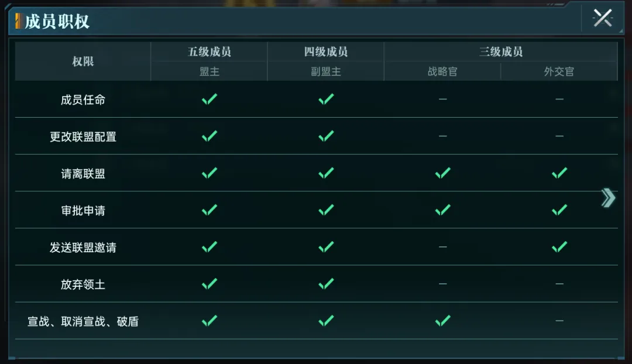This screenshot has width=632, height=364.
Task: Select the 审批申请 permission row label
Action: 83,211
